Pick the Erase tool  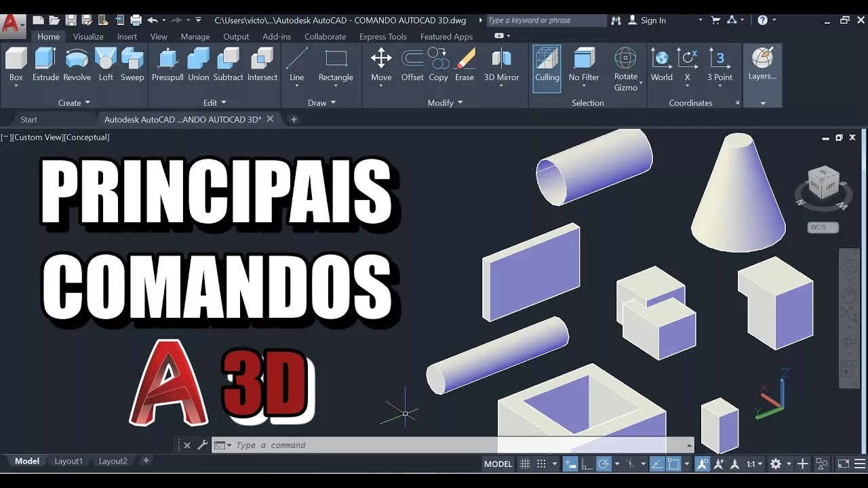[465, 65]
